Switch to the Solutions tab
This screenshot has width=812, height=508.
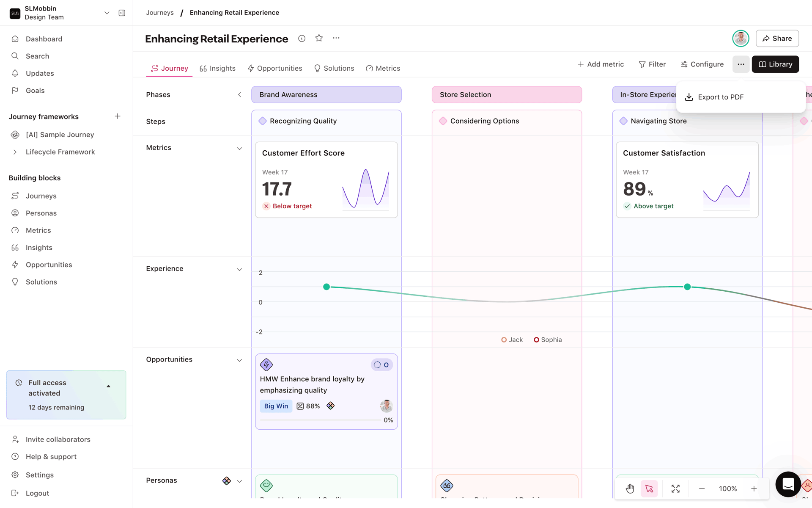334,68
